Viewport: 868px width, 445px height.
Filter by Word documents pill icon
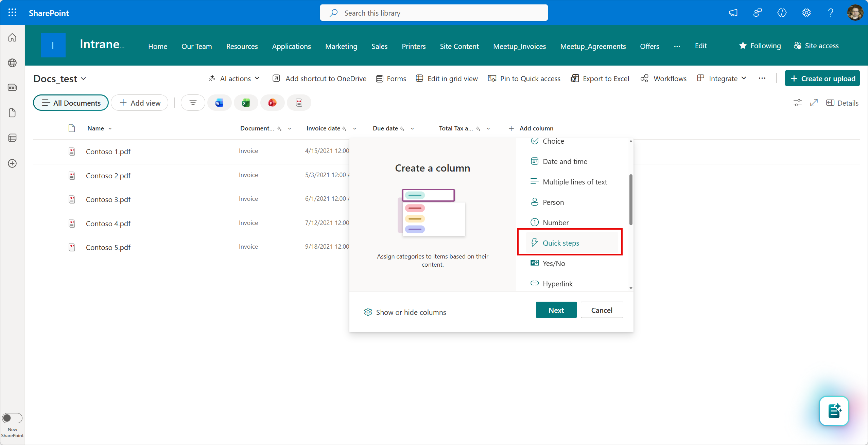coord(219,103)
